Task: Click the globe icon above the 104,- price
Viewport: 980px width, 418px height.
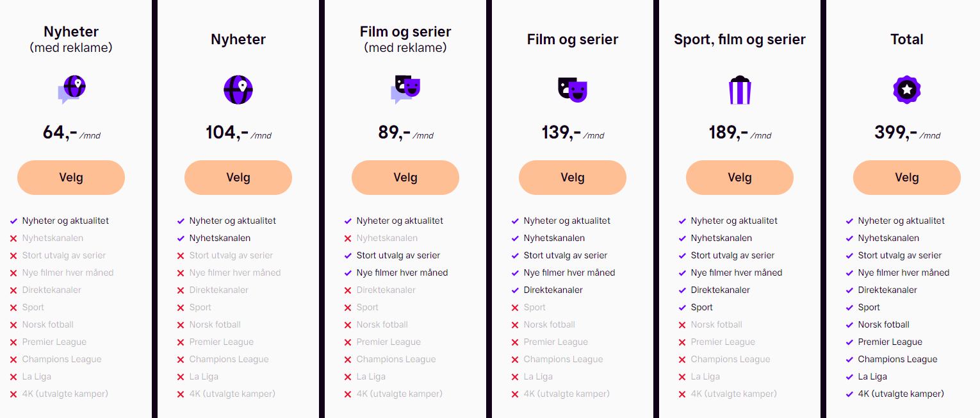Action: [238, 90]
